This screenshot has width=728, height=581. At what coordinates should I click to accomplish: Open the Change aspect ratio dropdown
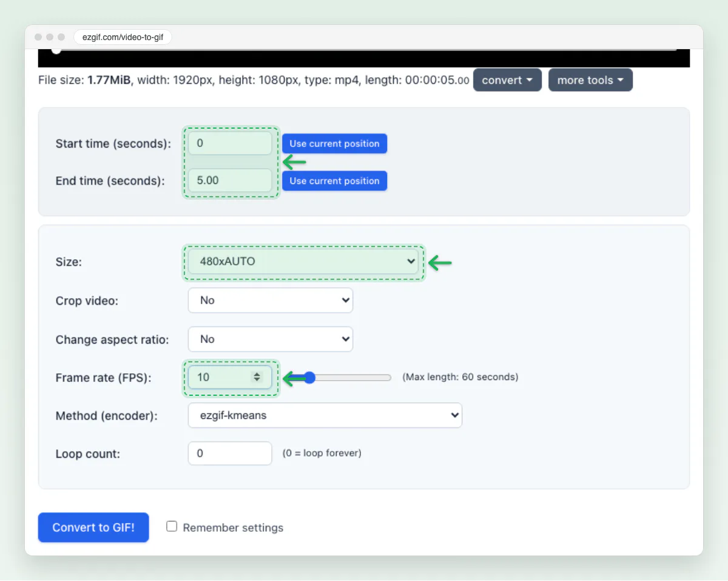click(x=271, y=339)
